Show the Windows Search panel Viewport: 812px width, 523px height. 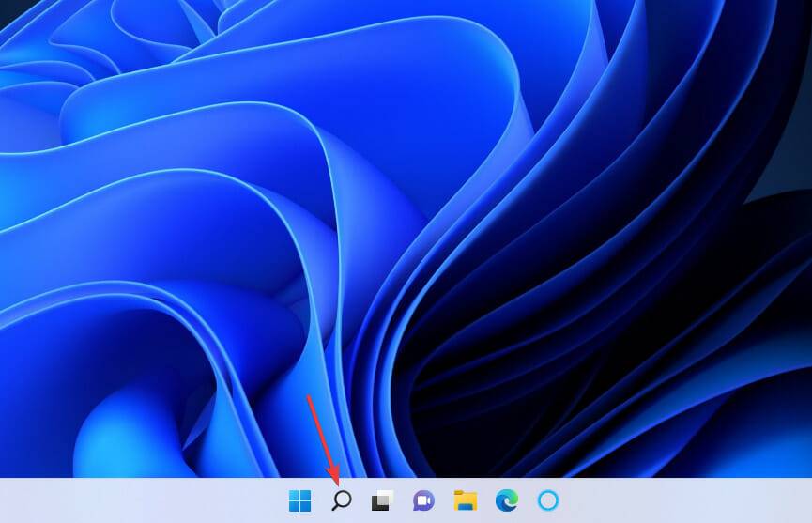(x=342, y=500)
